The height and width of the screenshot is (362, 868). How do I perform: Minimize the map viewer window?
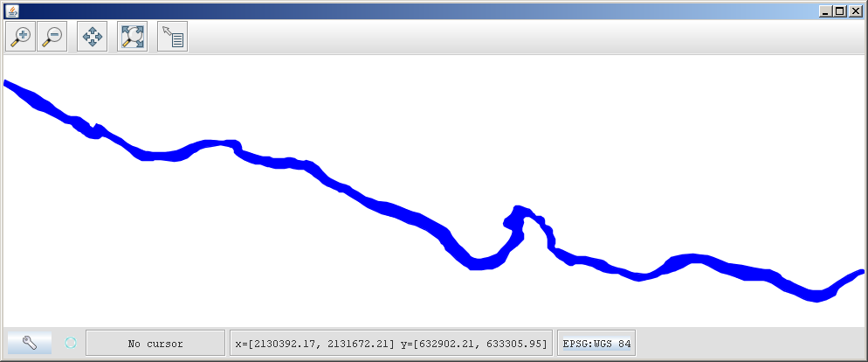(x=825, y=10)
